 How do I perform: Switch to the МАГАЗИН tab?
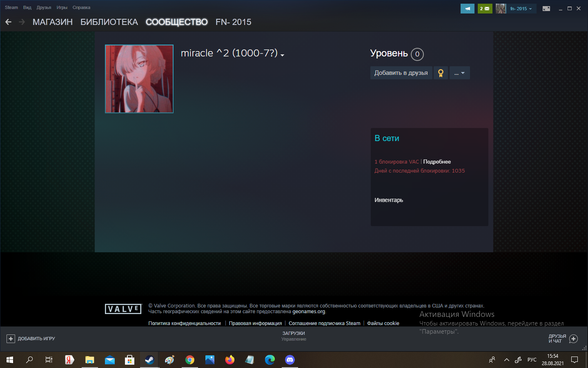(x=52, y=22)
